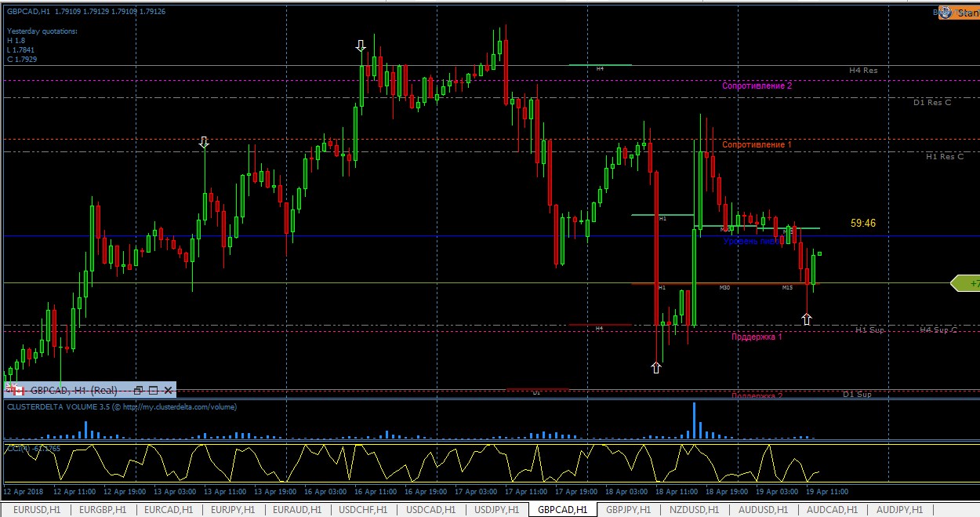Click yesterday's low value 'L 1.7841'
980x517 pixels.
click(x=21, y=50)
